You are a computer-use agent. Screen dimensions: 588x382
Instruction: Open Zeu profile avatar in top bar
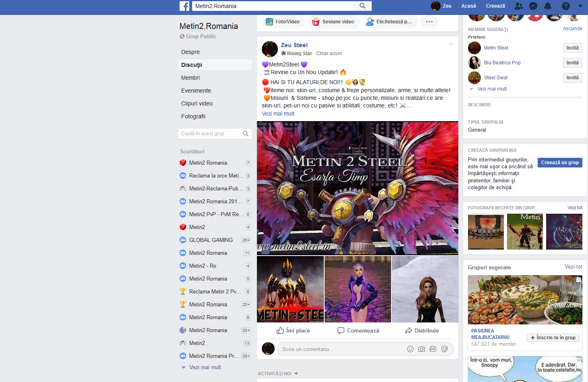(435, 6)
